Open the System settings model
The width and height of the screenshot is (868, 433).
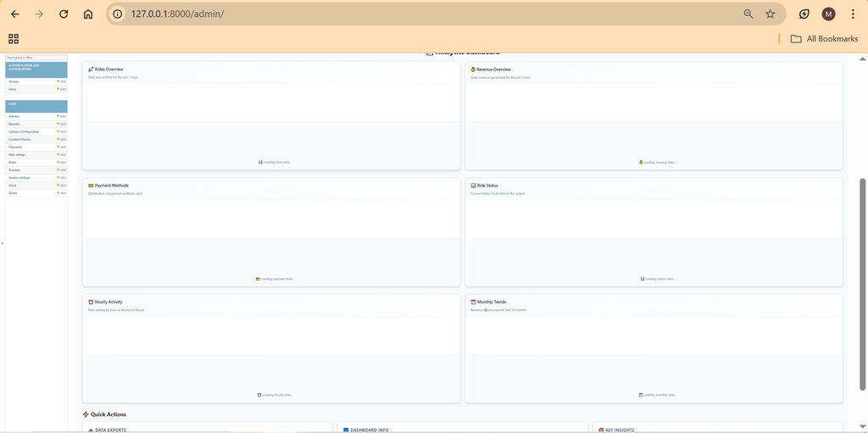pyautogui.click(x=19, y=178)
